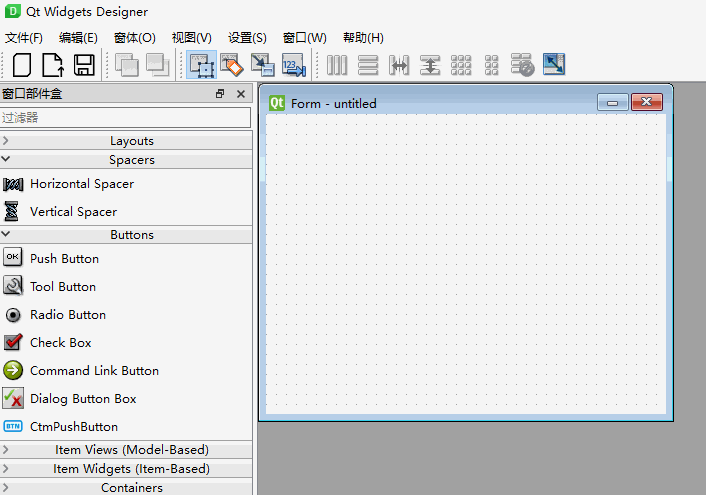Float the 窗口部件盒 dock panel
Image resolution: width=706 pixels, height=495 pixels.
point(220,94)
